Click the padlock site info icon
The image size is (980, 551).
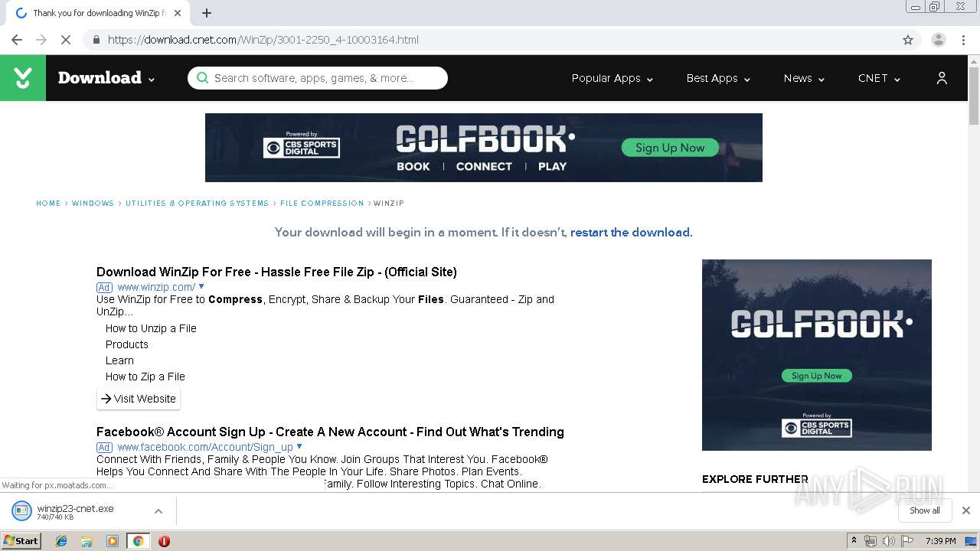tap(96, 40)
